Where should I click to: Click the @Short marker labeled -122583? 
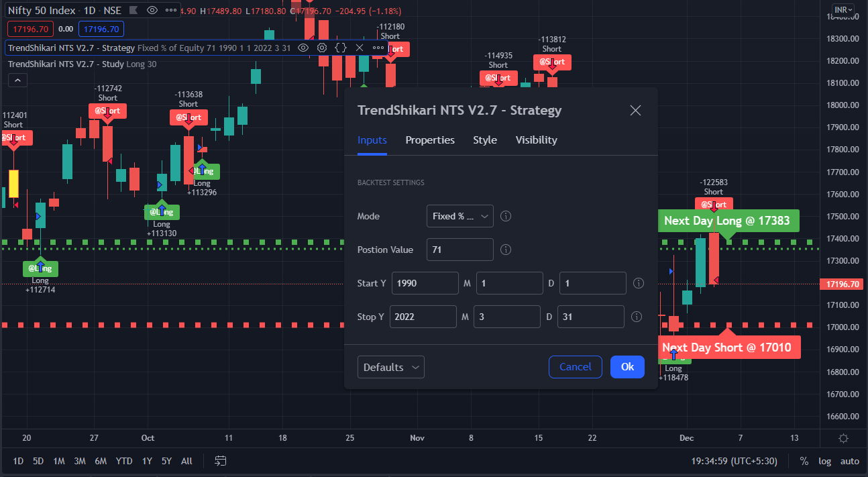tap(714, 205)
